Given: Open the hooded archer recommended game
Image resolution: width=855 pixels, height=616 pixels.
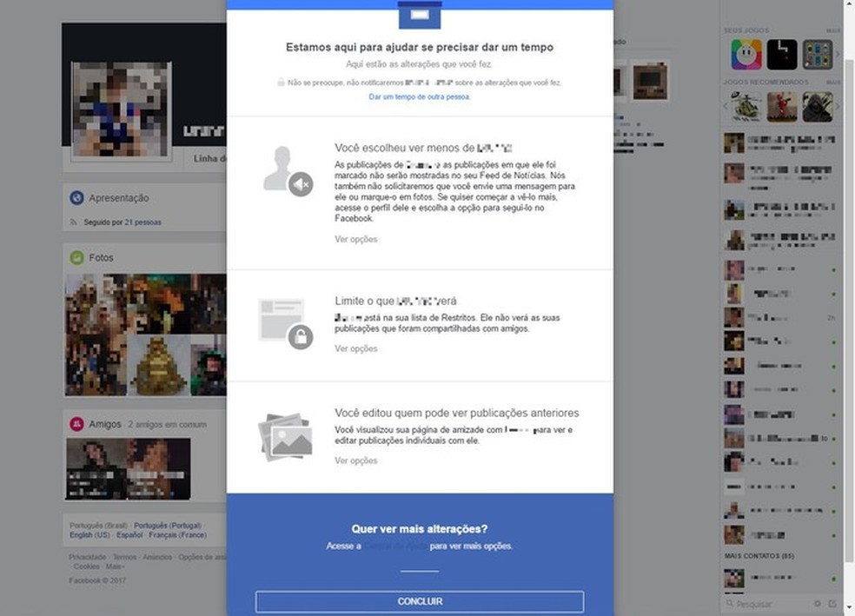Looking at the screenshot, I should point(818,107).
